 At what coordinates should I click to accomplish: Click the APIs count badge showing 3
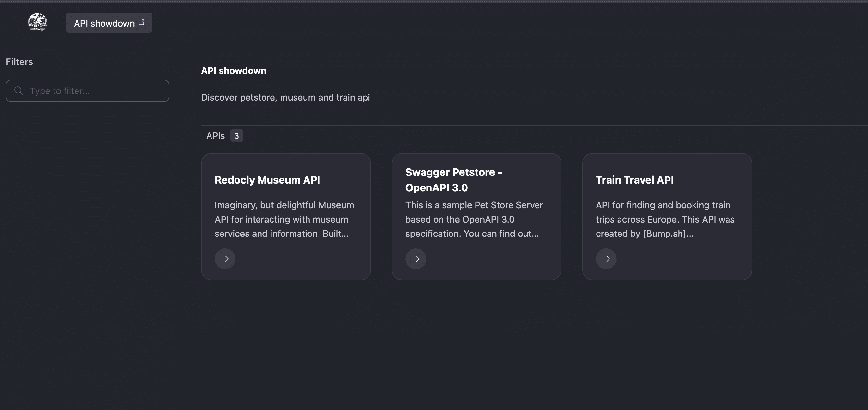[x=236, y=136]
